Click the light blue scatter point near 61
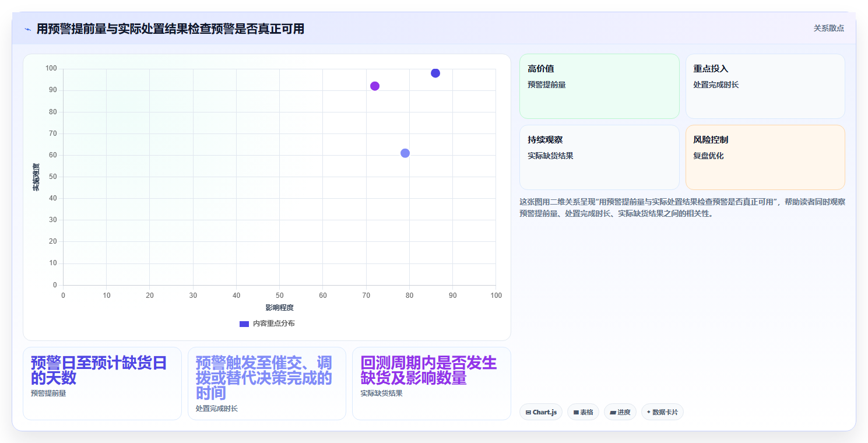The image size is (868, 443). pyautogui.click(x=405, y=153)
